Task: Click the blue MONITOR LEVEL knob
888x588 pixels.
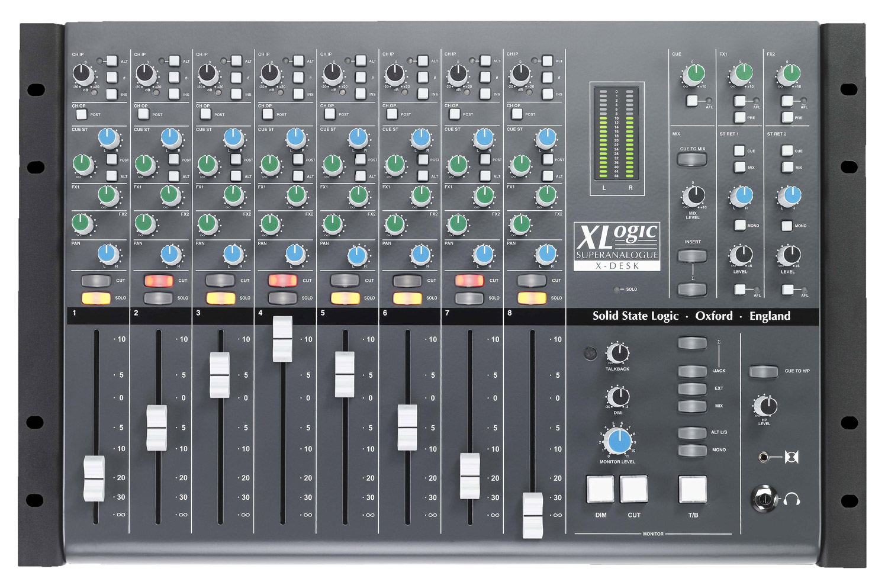Action: [x=619, y=442]
